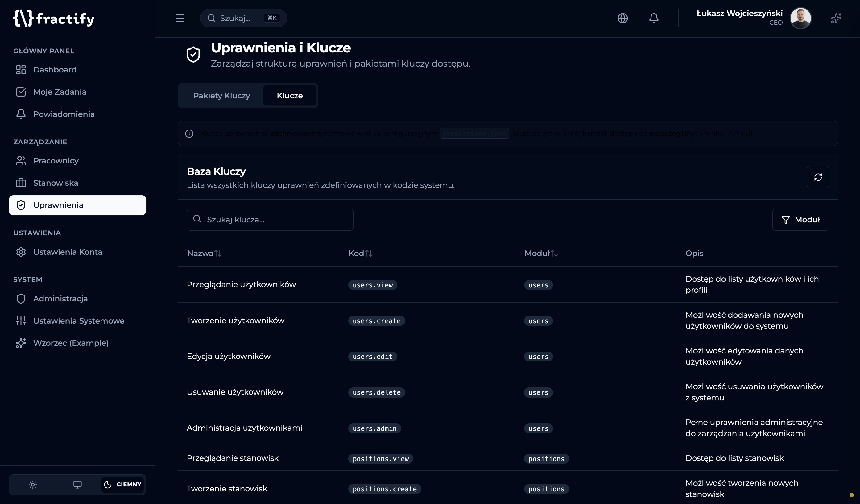This screenshot has width=860, height=504.
Task: Switch to light theme sun icon
Action: click(x=33, y=485)
